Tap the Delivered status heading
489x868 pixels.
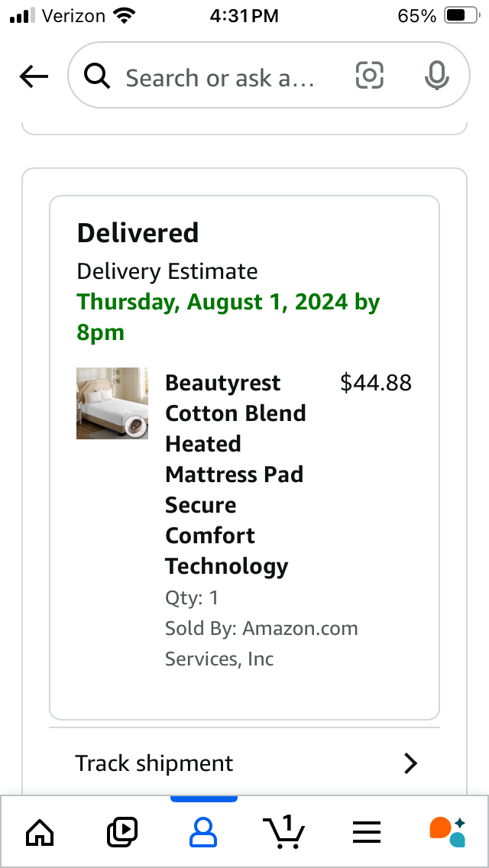click(138, 233)
